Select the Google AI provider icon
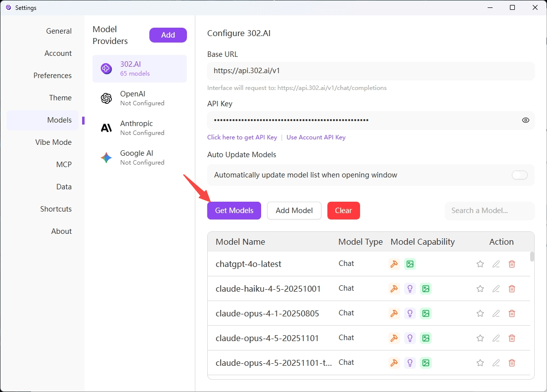The height and width of the screenshot is (392, 547). pos(106,158)
